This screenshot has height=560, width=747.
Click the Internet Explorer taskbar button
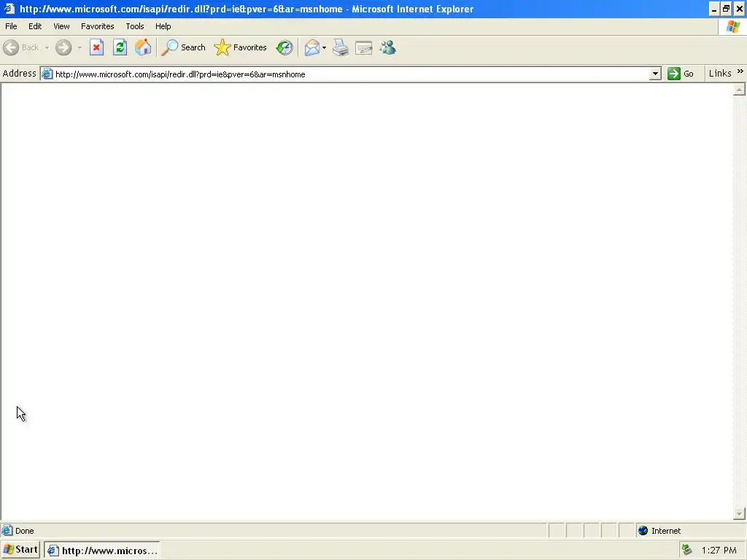(x=102, y=551)
